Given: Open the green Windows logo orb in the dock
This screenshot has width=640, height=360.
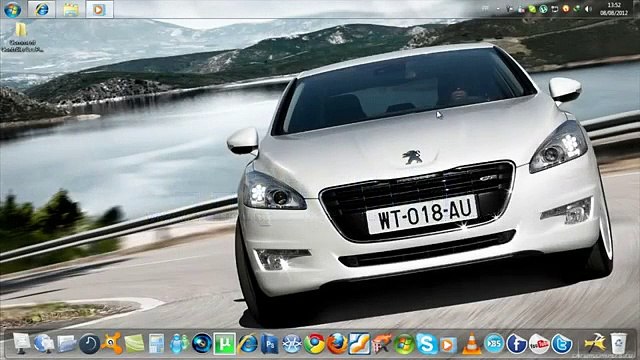Looking at the screenshot, I should 404,344.
